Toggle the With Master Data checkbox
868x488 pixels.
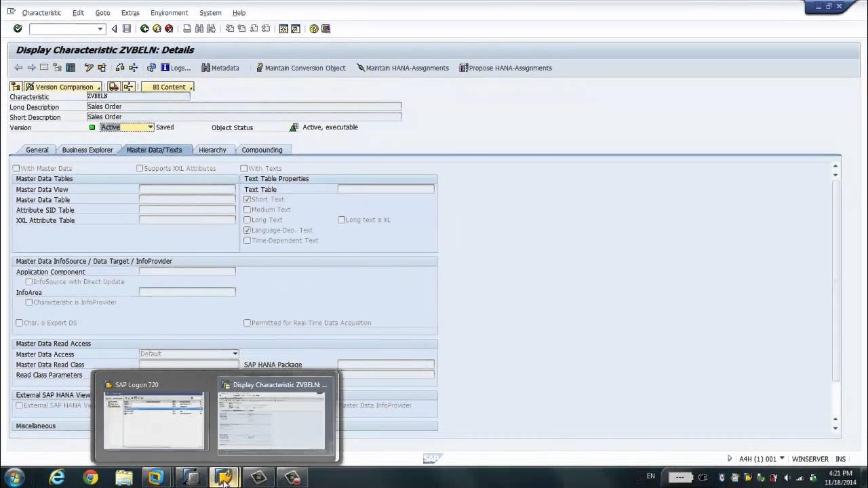pyautogui.click(x=16, y=168)
